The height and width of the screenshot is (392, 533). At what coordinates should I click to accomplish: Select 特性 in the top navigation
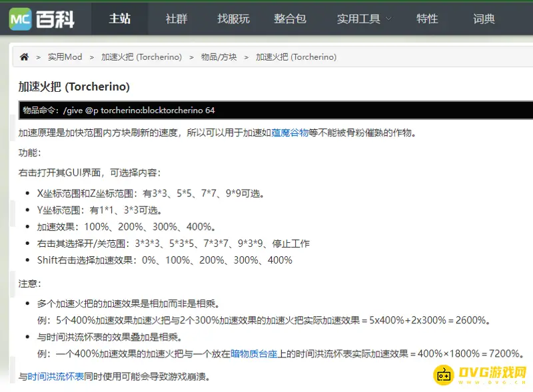[x=427, y=19]
